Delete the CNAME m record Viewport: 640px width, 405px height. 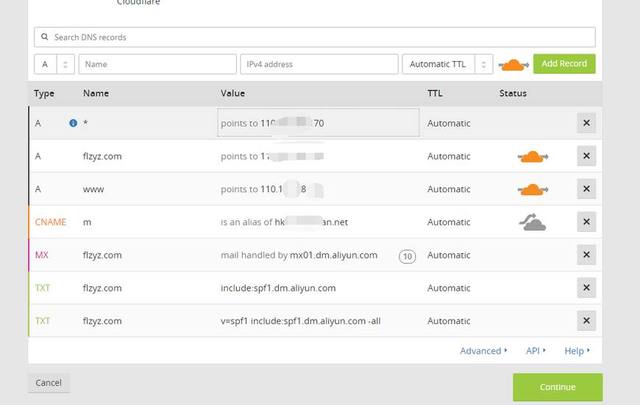586,222
